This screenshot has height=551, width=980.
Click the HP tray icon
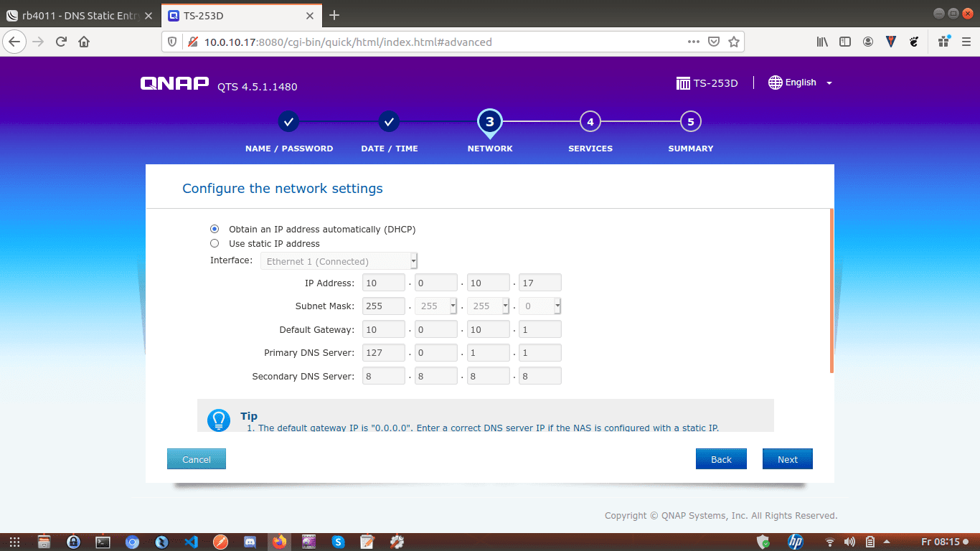pyautogui.click(x=795, y=542)
